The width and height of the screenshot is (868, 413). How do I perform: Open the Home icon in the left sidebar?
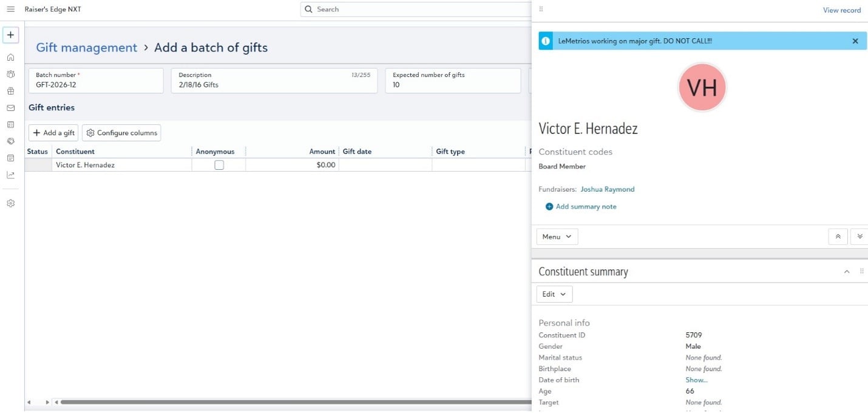click(10, 56)
